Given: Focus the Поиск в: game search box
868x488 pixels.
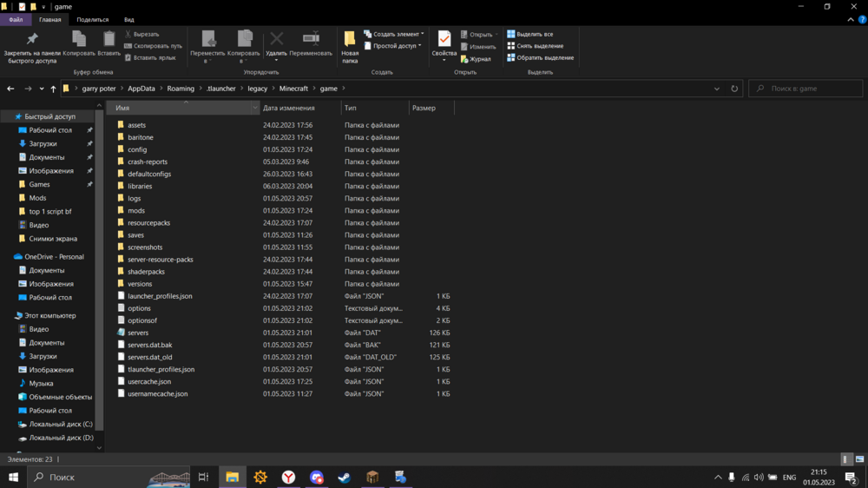Looking at the screenshot, I should (x=806, y=89).
